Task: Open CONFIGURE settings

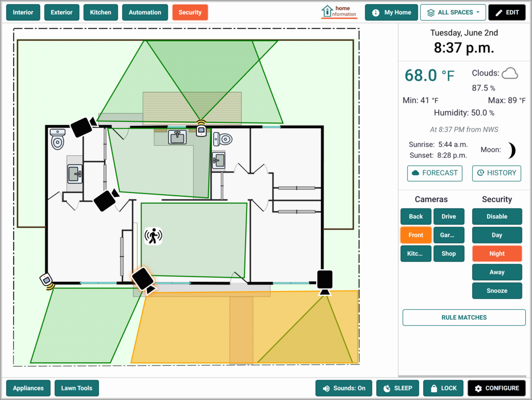Action: click(497, 388)
